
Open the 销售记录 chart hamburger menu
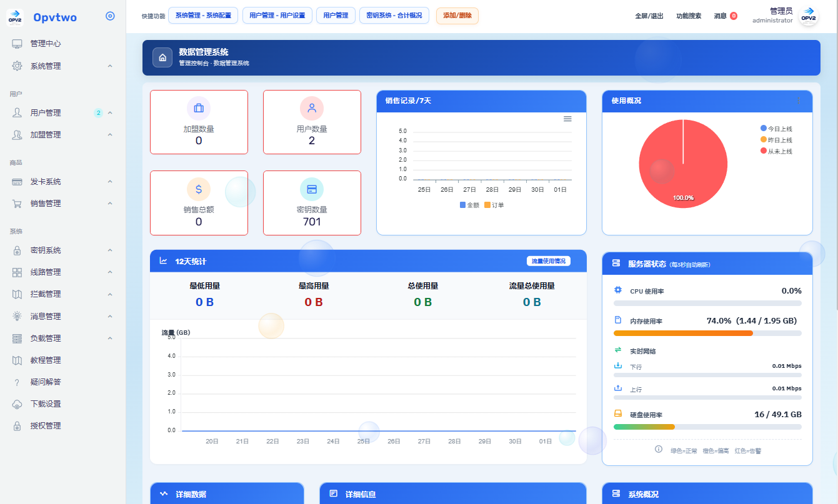(567, 119)
